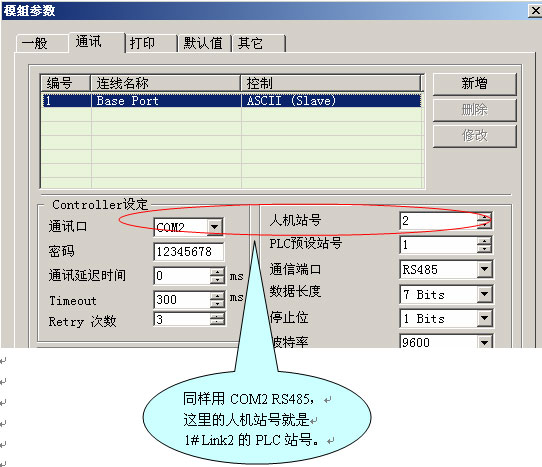Open the 数据长度 7 Bits dropdown
Viewport: 542px width, 467px height.
pos(484,294)
